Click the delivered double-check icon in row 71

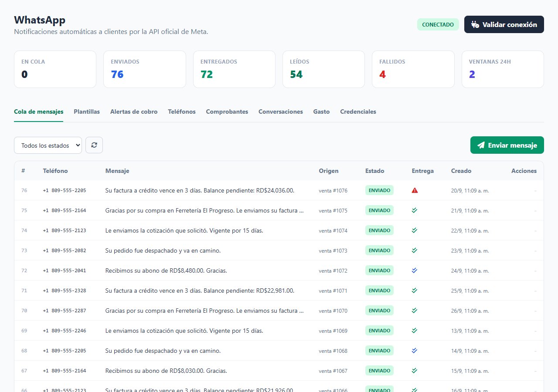tap(415, 291)
